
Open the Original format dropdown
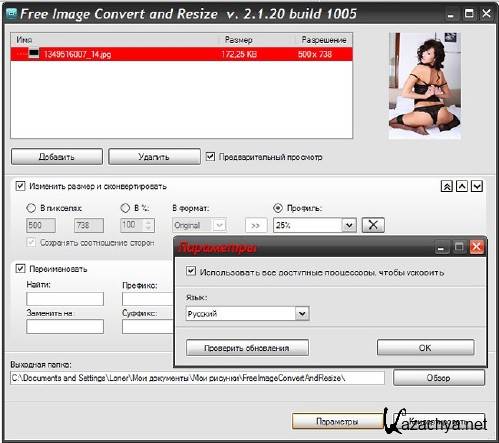point(219,225)
